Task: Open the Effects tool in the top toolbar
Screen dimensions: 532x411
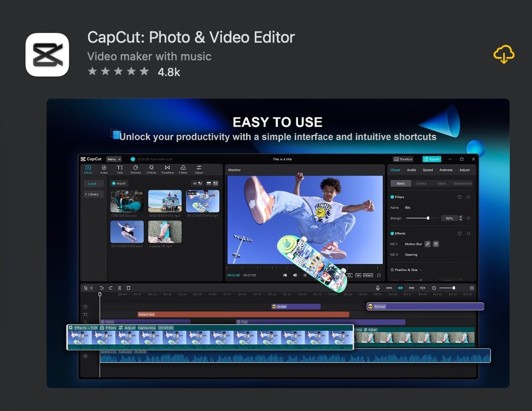Action: click(x=151, y=169)
